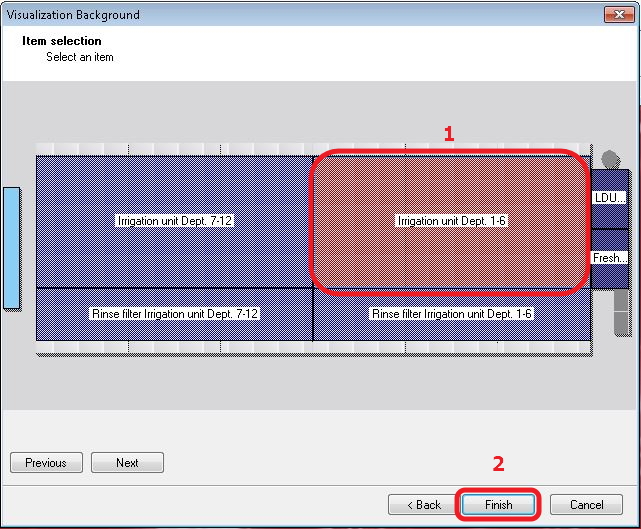Select the light blue bar left of greenhouse
This screenshot has height=529, width=641.
click(12, 248)
